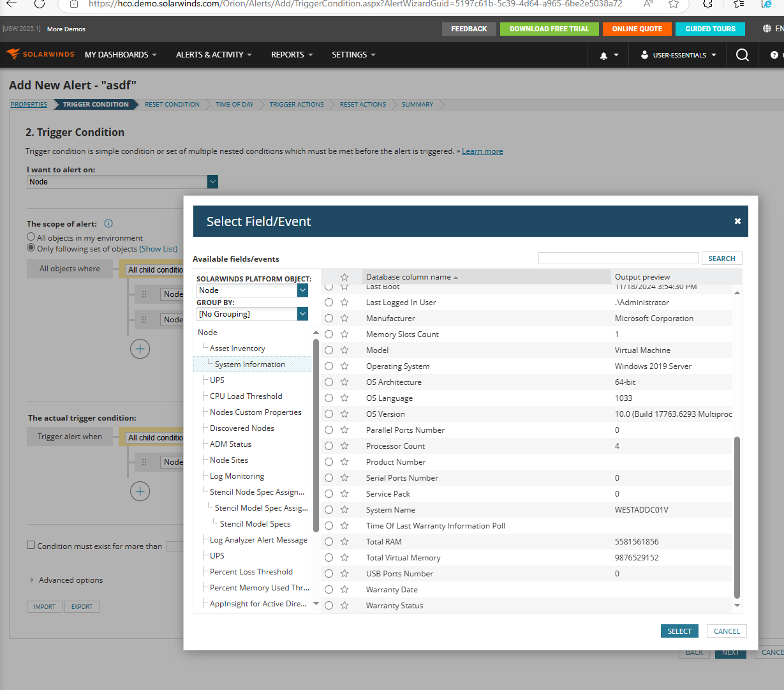Screen dimensions: 784x690
Task: Go to Summary step
Action: pos(417,104)
